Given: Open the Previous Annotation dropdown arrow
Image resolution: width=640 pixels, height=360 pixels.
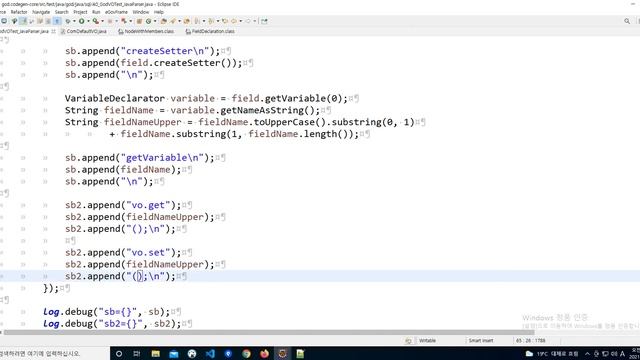Looking at the screenshot, I should (218, 21).
